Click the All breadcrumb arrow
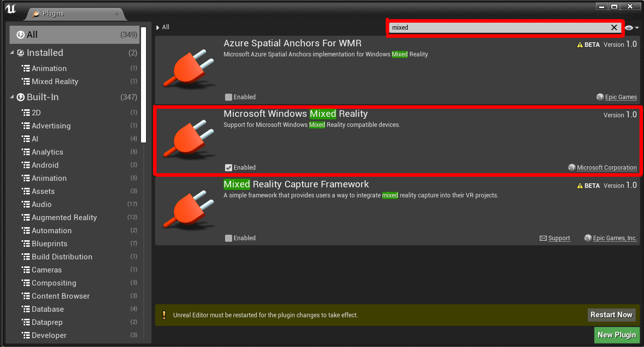The height and width of the screenshot is (347, 644). coord(158,28)
